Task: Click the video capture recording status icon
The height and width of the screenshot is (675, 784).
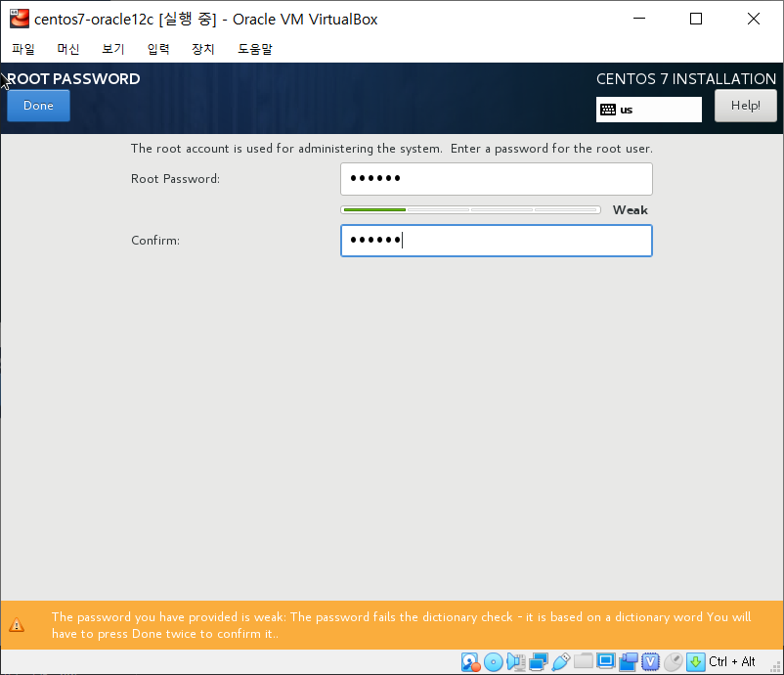Action: click(629, 662)
